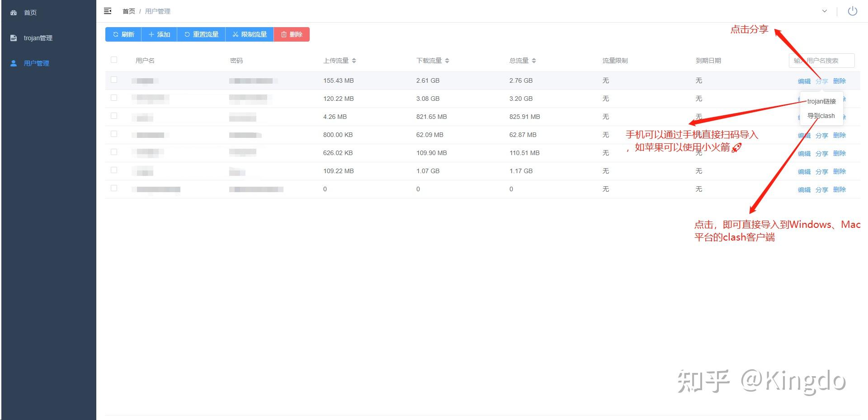This screenshot has height=420, width=868.
Task: Click the 重置流量 reset traffic button
Action: (x=201, y=34)
